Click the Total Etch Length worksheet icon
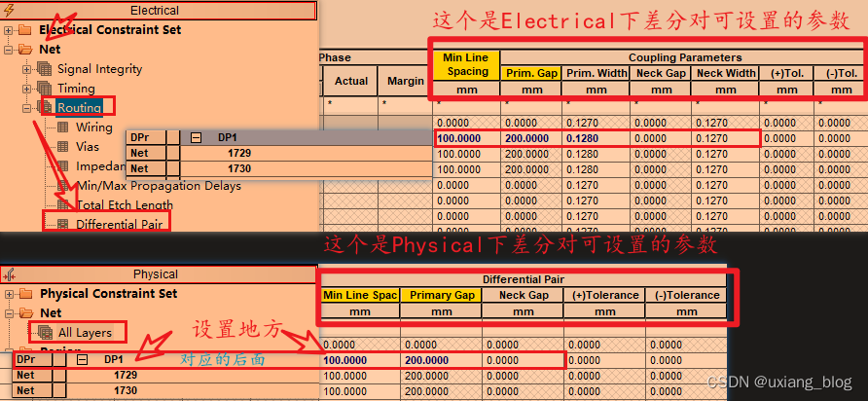 63,205
